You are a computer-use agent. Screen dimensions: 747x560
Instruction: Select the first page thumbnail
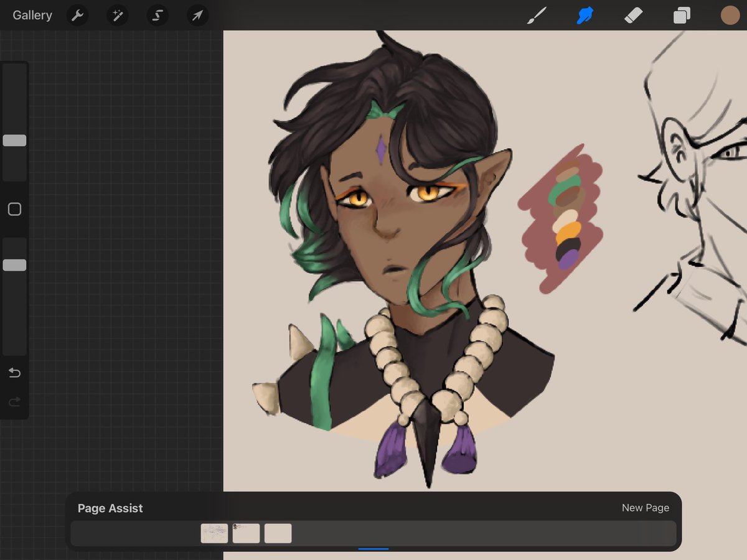click(214, 533)
